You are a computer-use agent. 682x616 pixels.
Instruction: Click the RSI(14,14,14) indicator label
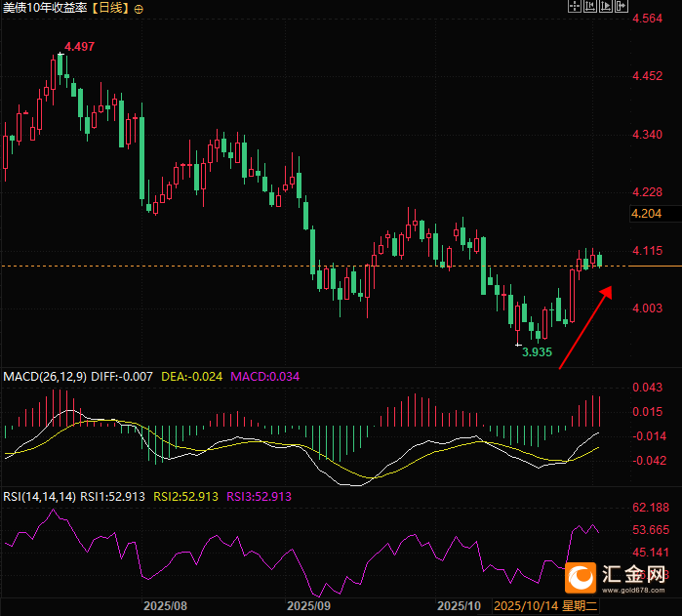point(40,496)
